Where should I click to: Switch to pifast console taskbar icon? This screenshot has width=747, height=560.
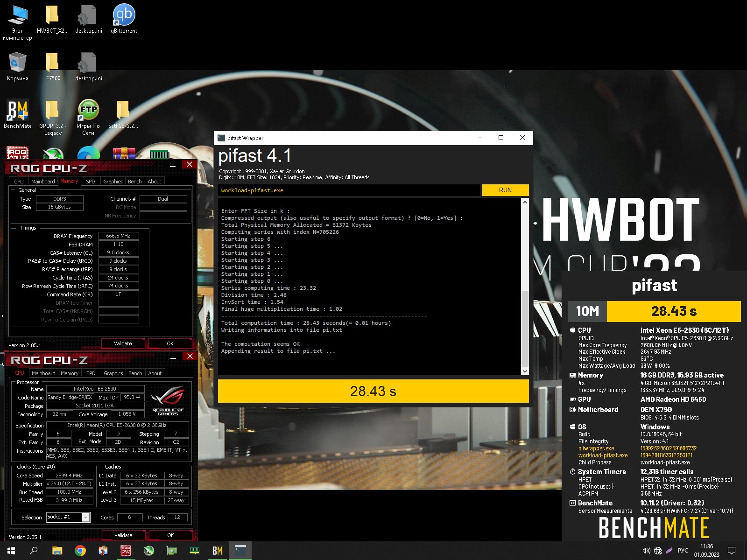pos(240,551)
